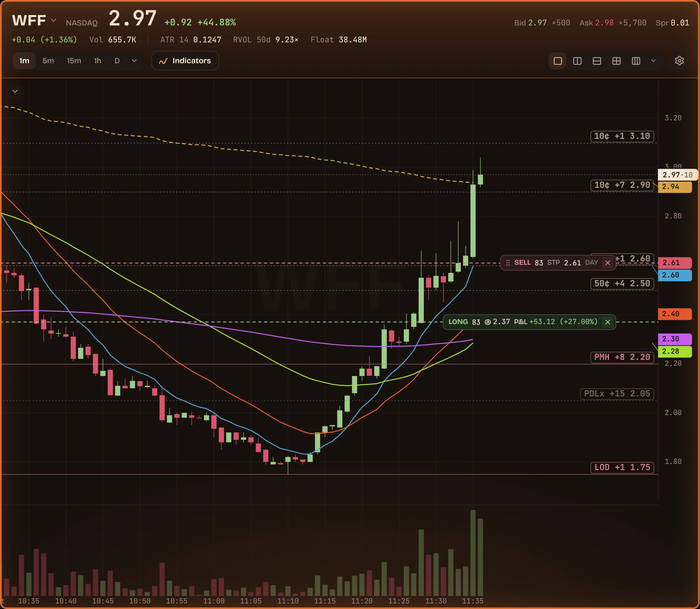Click the Float 38.48M value
This screenshot has width=700, height=609.
[x=338, y=40]
